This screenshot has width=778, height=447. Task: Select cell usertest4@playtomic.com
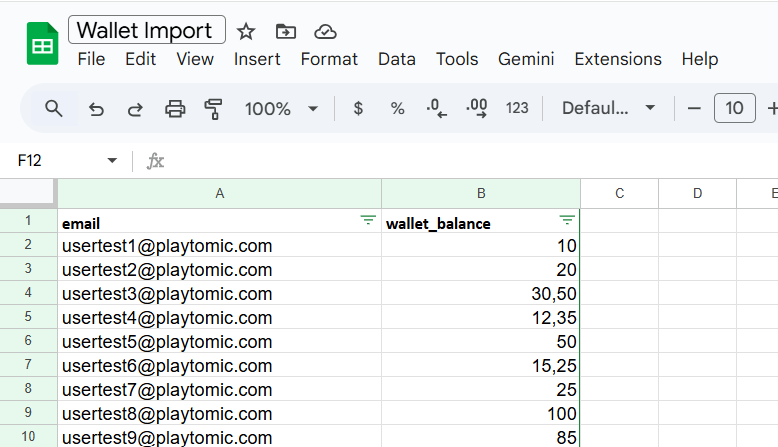pyautogui.click(x=219, y=317)
